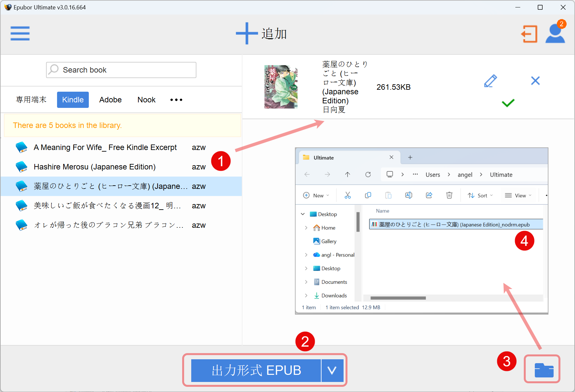Click the library count notice text

point(67,125)
